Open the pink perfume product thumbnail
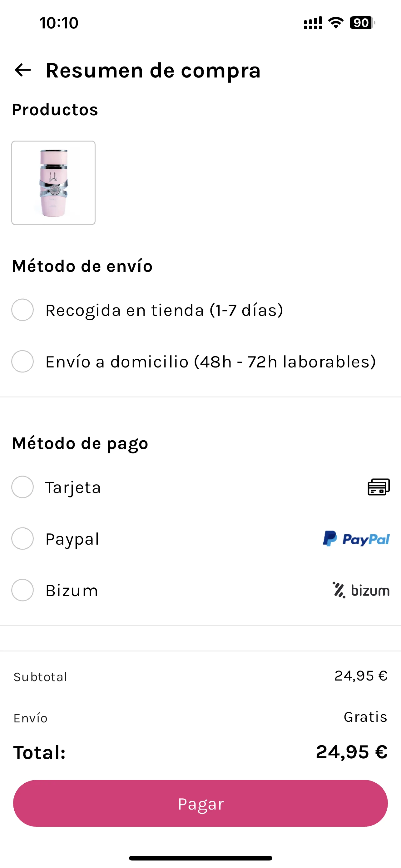This screenshot has height=868, width=401. [53, 183]
